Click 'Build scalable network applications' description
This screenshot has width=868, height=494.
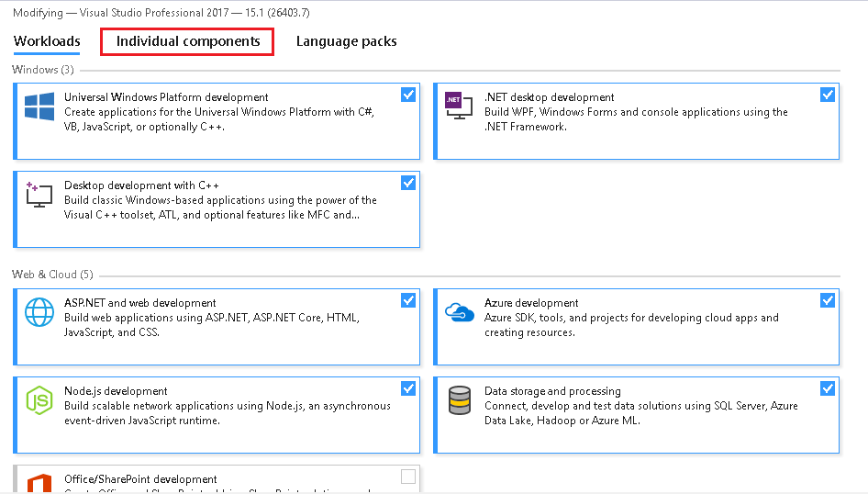(228, 413)
